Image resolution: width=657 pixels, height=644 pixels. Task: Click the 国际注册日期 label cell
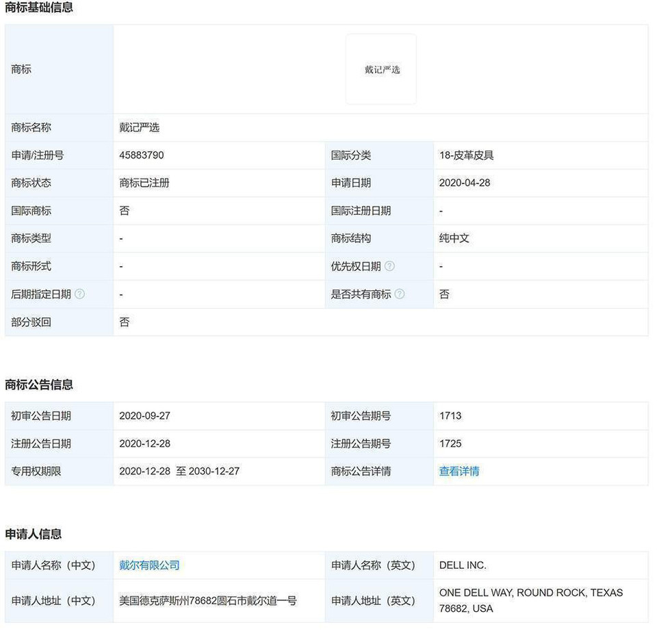tap(379, 211)
